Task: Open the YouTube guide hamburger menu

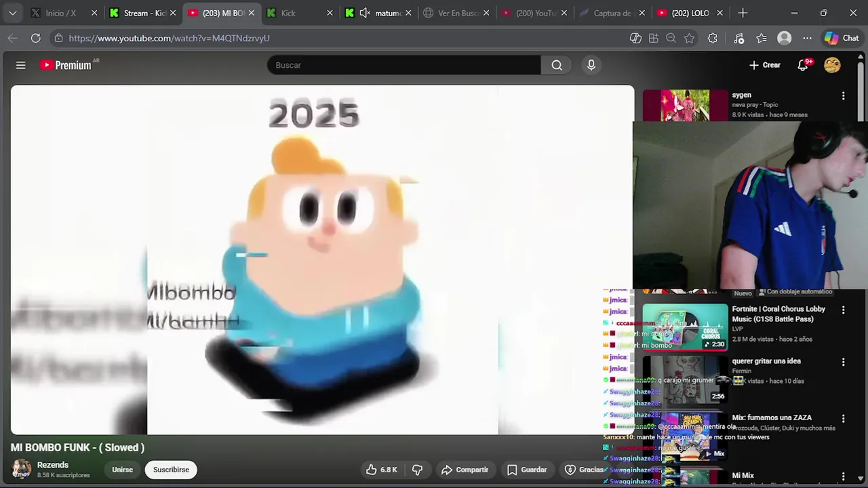Action: coord(21,65)
